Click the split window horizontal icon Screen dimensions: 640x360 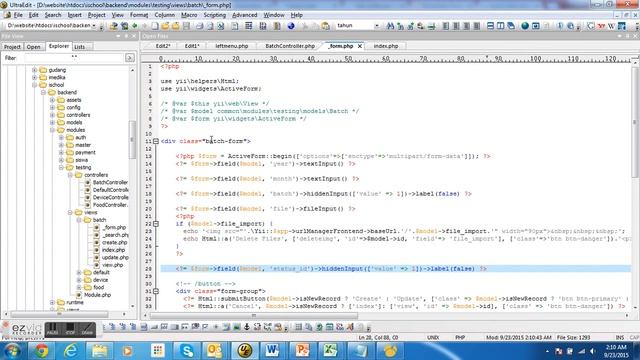point(490,26)
